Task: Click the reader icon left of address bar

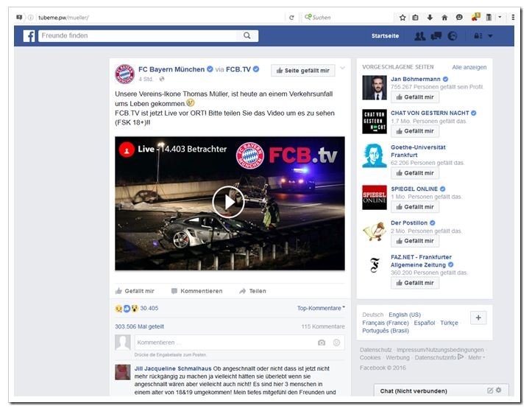Action: pos(19,18)
